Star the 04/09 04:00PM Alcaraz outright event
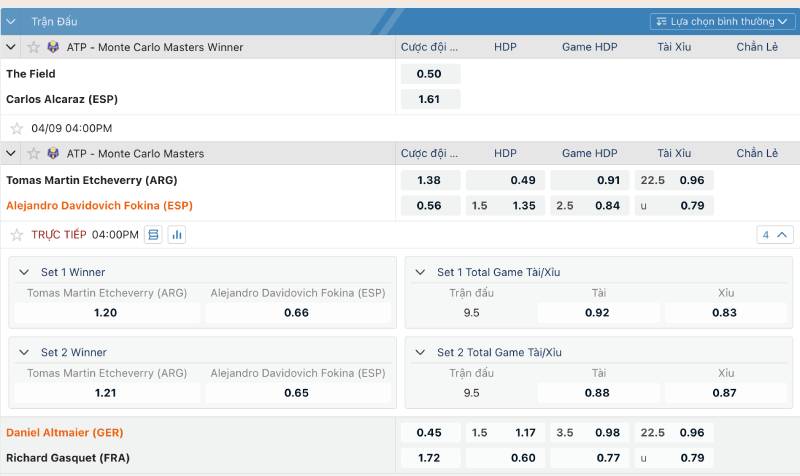The height and width of the screenshot is (476, 800). tap(17, 128)
